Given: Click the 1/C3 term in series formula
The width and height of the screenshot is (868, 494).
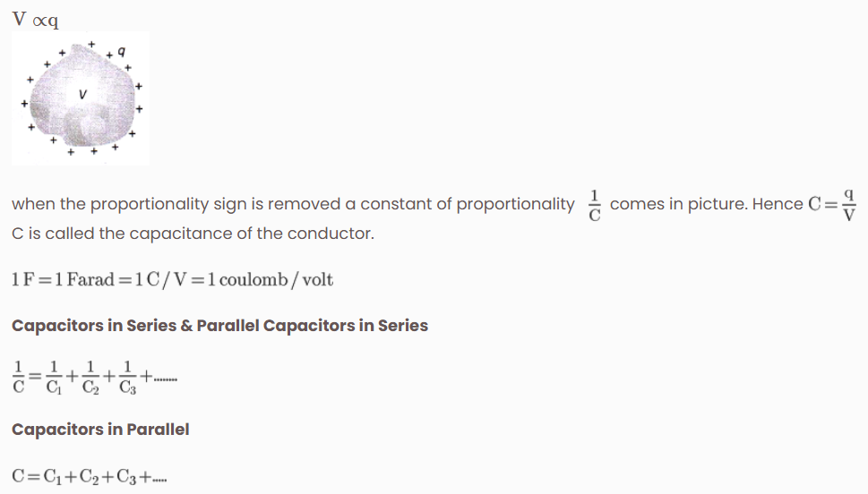Looking at the screenshot, I should click(x=127, y=378).
